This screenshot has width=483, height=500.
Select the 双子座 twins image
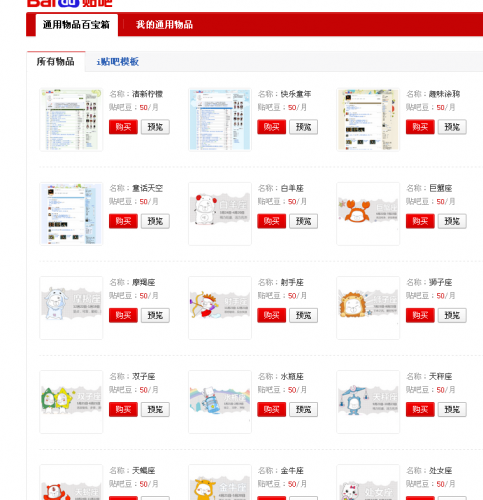coord(71,402)
